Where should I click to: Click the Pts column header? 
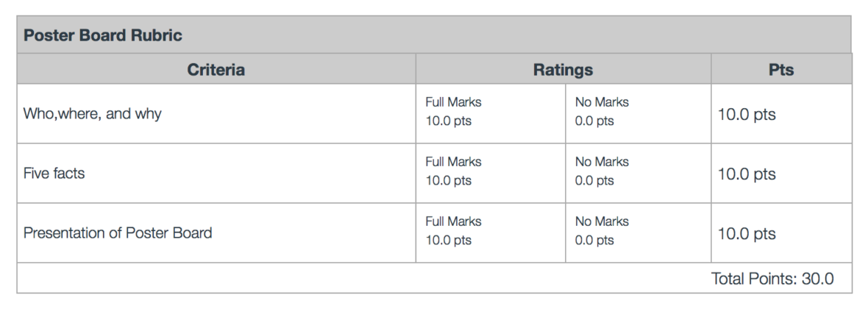pyautogui.click(x=780, y=70)
